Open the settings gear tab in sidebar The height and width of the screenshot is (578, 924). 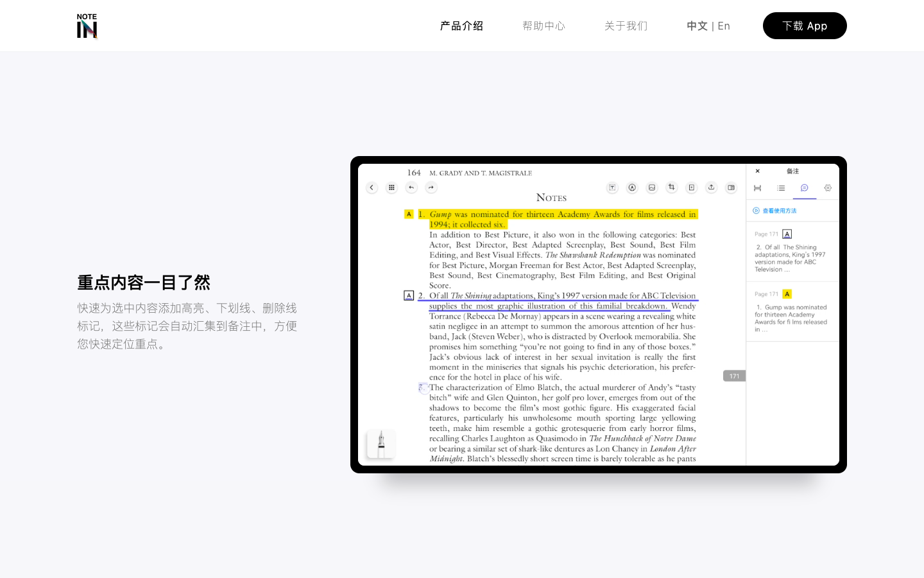point(828,188)
